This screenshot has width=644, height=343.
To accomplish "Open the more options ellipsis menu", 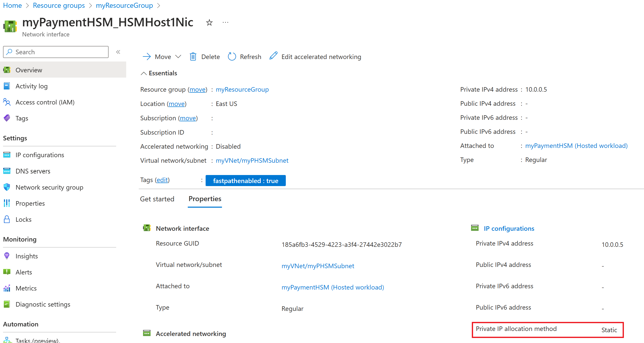I will [x=225, y=23].
